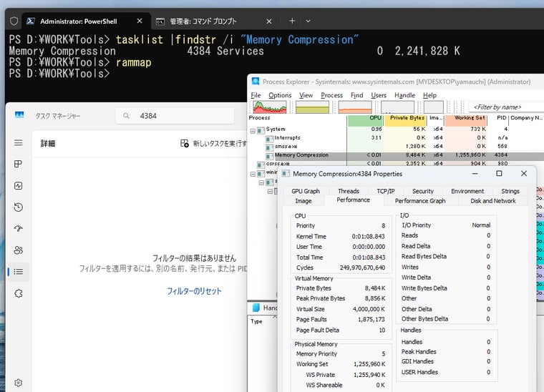Collapse the System process tree node
Screen dimensions: 544x392
tap(253, 131)
